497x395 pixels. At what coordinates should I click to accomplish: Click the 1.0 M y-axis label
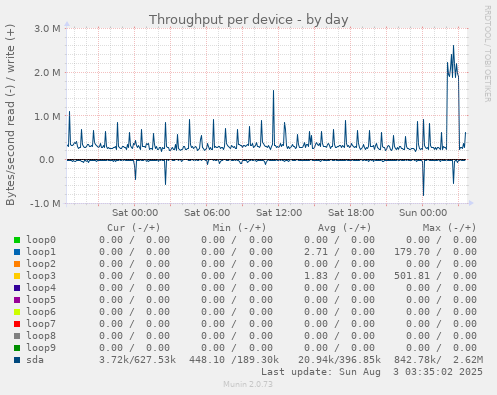pos(47,116)
